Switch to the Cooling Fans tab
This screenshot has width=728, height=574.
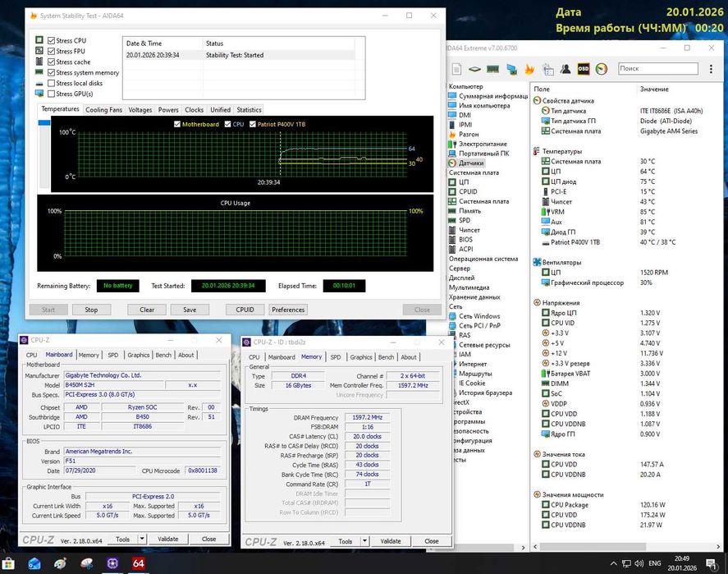103,110
